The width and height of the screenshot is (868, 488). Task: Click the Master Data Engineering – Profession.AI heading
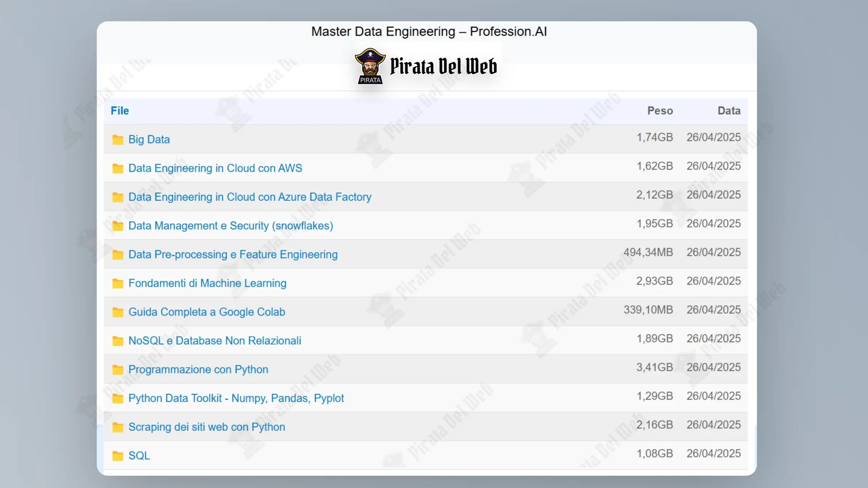coord(429,31)
